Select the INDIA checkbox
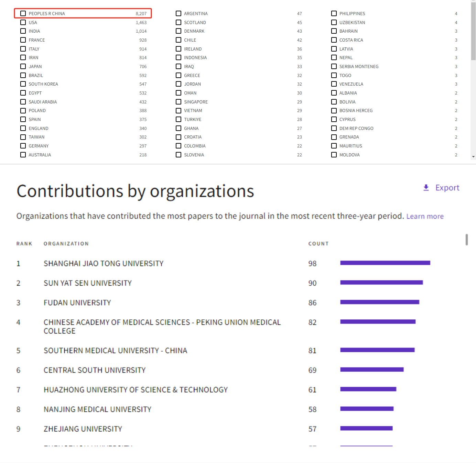The image size is (476, 463). (23, 31)
